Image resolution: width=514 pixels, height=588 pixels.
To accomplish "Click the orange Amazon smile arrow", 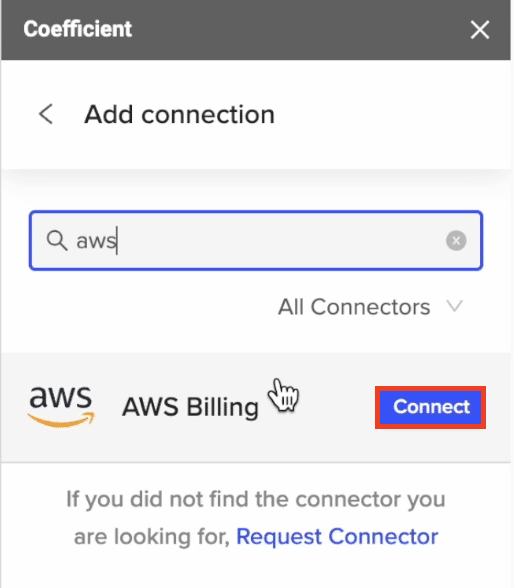I will click(61, 419).
